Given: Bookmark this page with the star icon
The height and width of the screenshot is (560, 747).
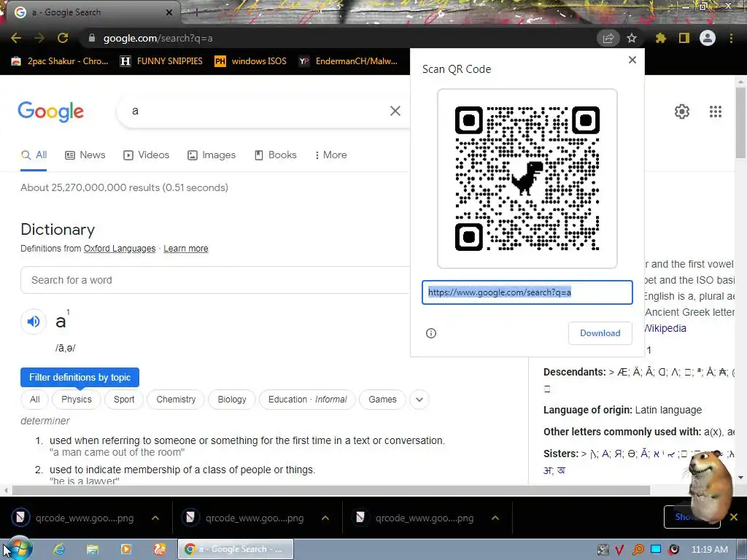Looking at the screenshot, I should click(632, 38).
